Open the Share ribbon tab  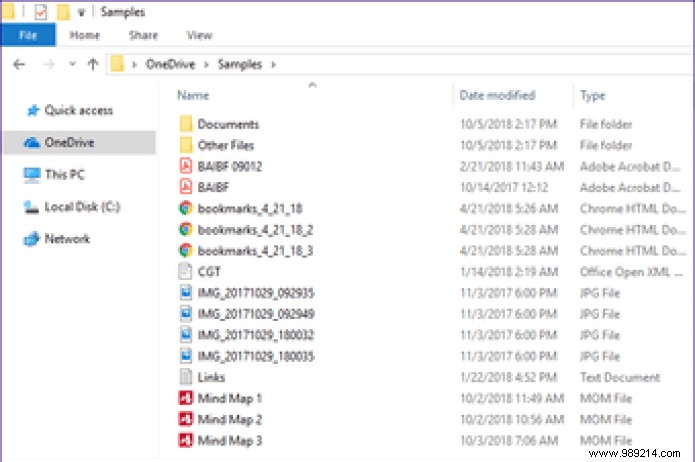pyautogui.click(x=143, y=35)
